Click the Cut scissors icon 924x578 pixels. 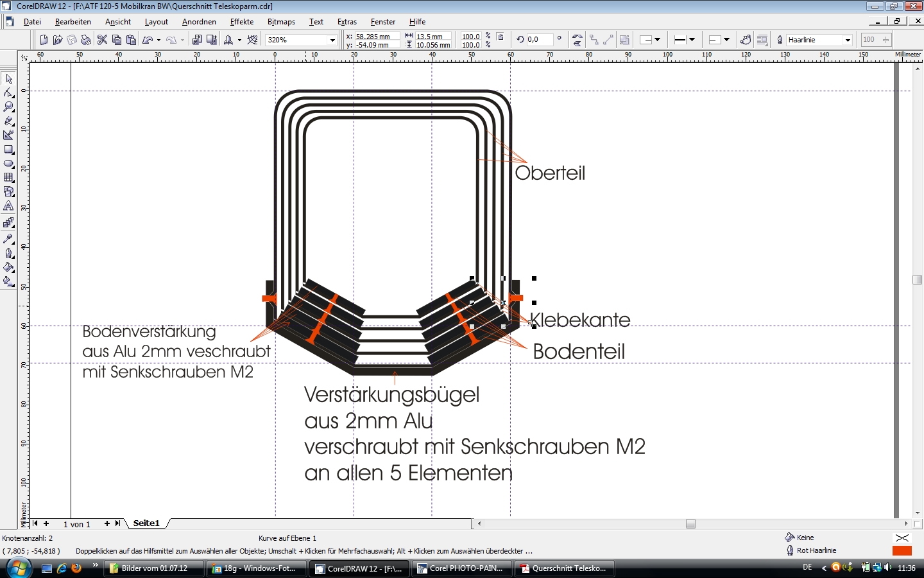tap(102, 40)
